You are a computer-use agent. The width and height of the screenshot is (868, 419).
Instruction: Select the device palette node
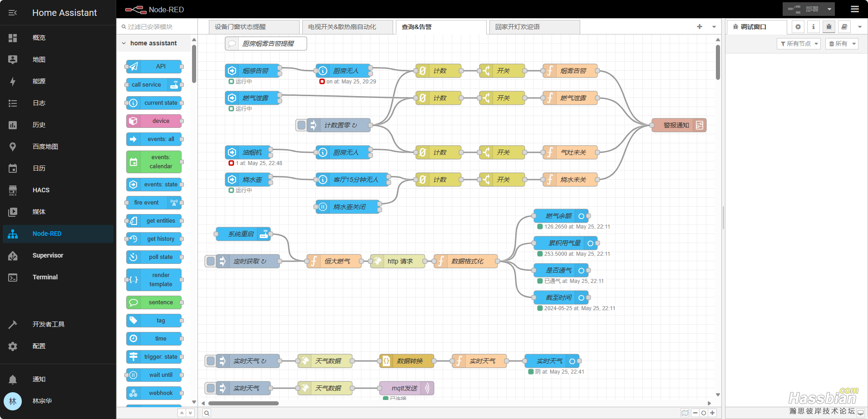click(154, 121)
